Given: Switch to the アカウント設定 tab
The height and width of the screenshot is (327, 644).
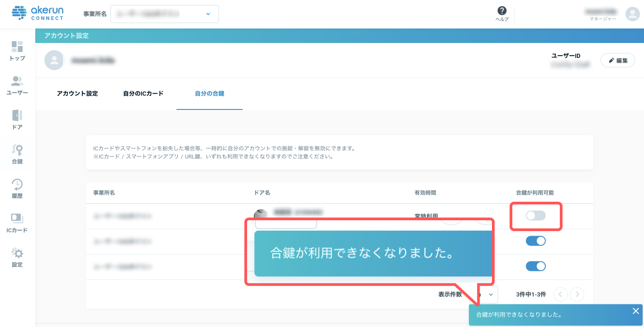Looking at the screenshot, I should click(x=77, y=94).
